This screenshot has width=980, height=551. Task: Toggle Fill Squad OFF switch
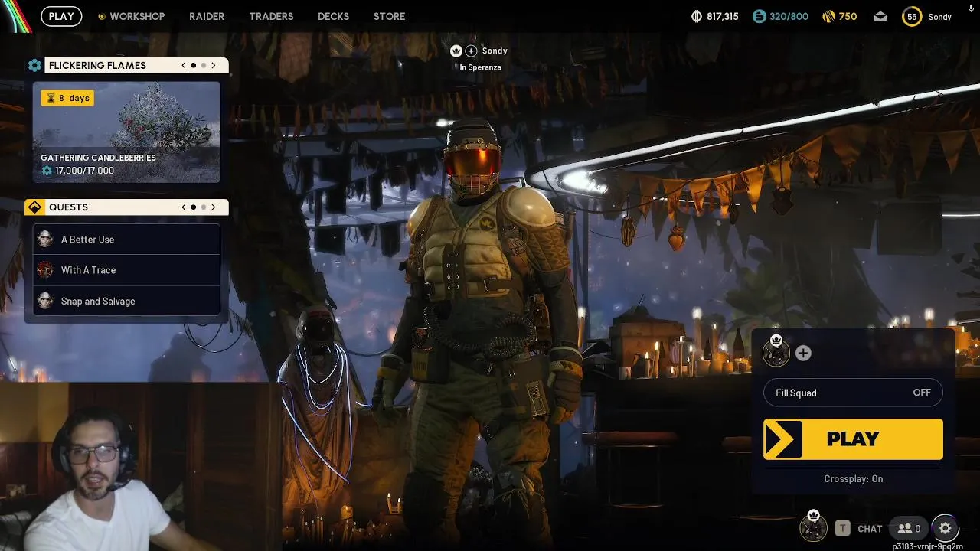(853, 393)
